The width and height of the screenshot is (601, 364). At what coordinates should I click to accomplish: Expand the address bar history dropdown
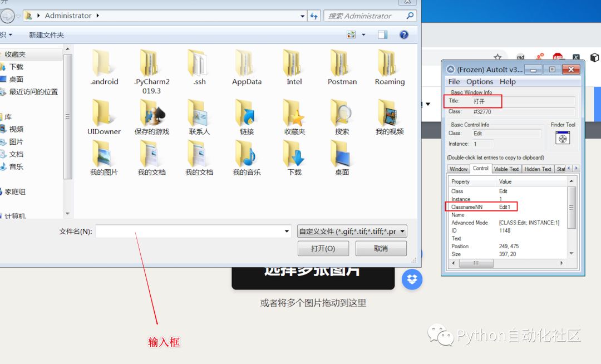coord(302,16)
